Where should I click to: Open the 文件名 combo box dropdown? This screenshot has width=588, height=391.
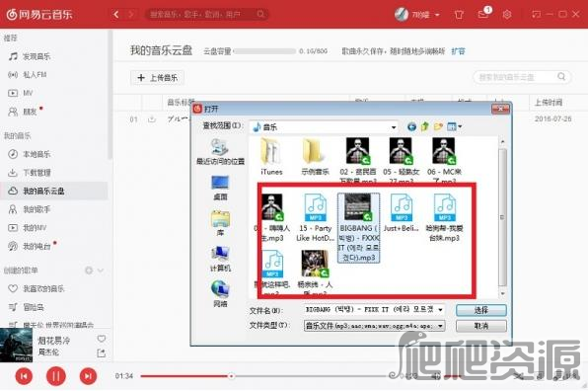pyautogui.click(x=440, y=310)
